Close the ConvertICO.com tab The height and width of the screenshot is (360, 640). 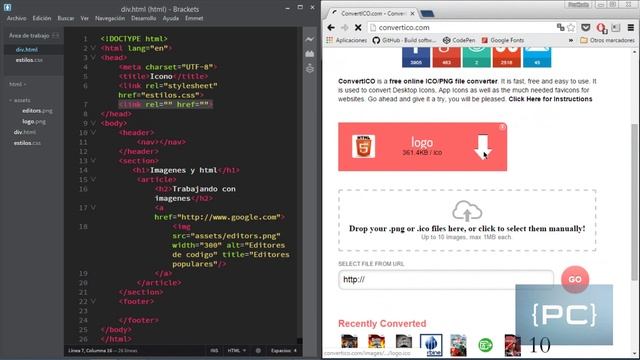(x=412, y=13)
